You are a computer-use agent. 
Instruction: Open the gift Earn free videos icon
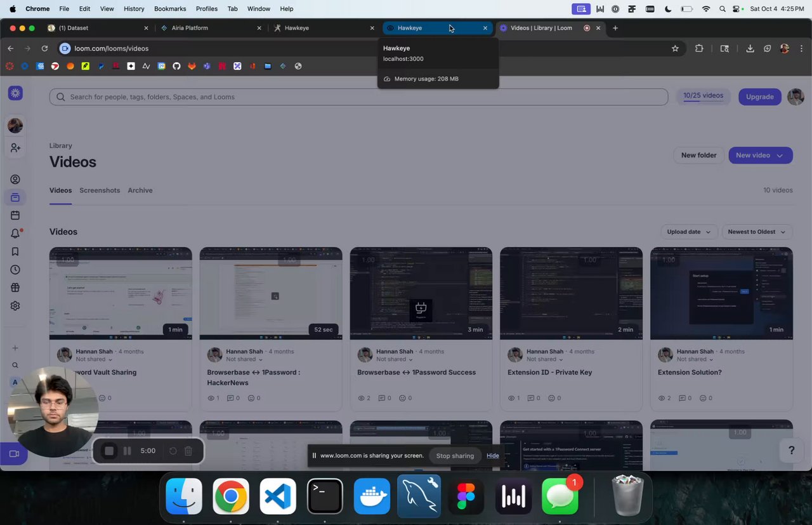coord(15,288)
